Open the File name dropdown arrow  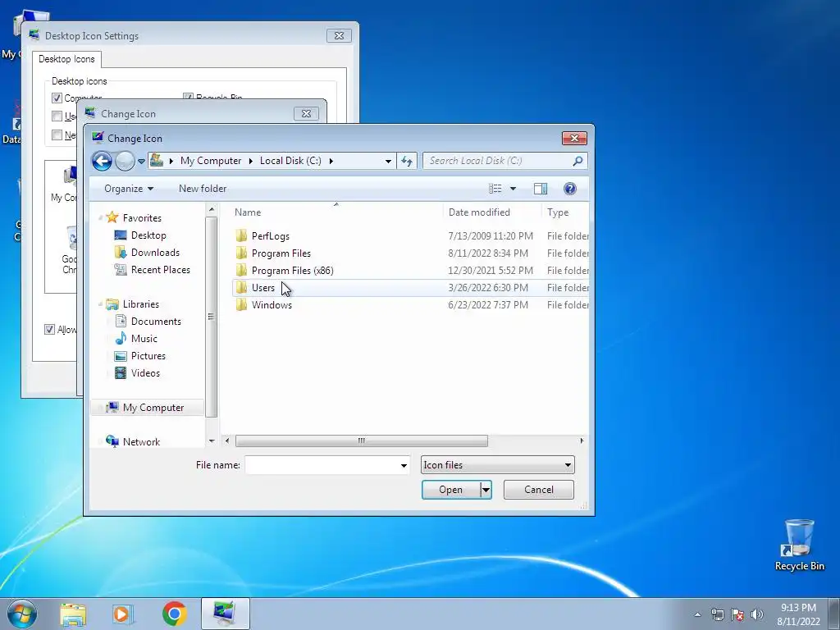[404, 466]
